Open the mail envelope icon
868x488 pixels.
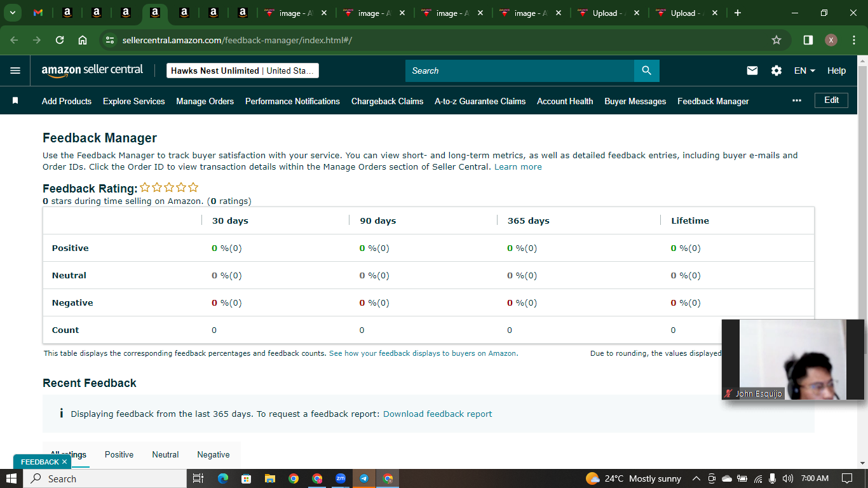coord(752,71)
